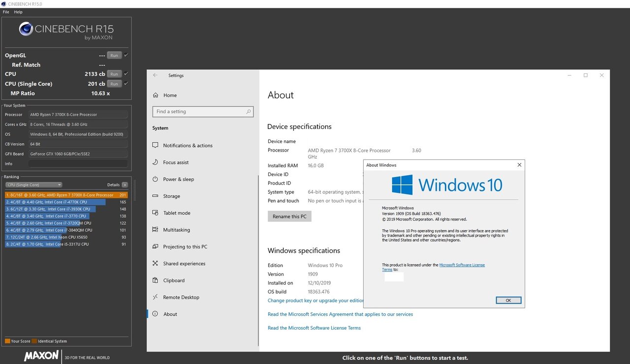Click the GFX Board GeForce GTX 1060 field
The width and height of the screenshot is (630, 364).
point(78,154)
